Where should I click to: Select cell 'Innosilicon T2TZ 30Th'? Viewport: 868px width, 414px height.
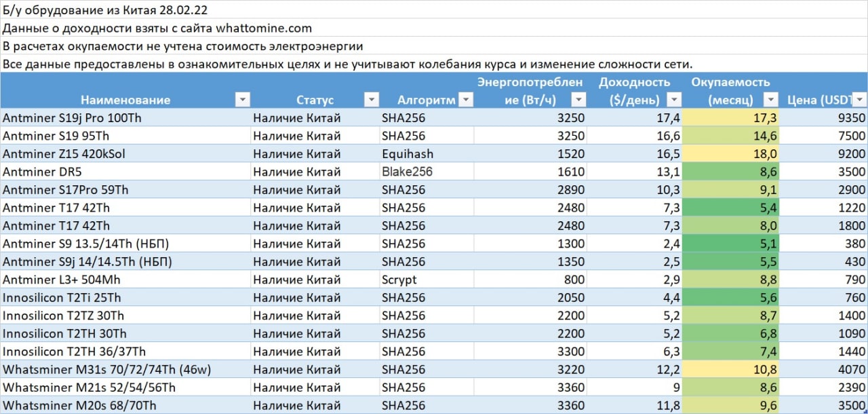coord(125,316)
